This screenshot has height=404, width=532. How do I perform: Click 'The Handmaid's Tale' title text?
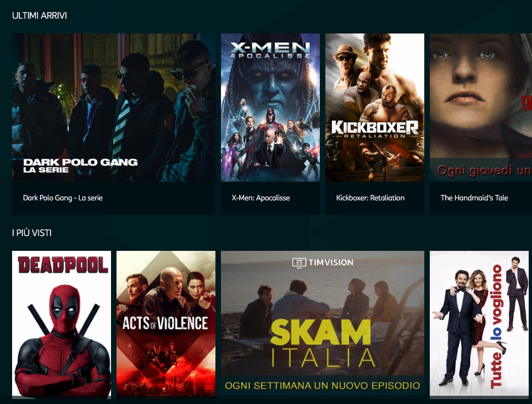click(474, 198)
